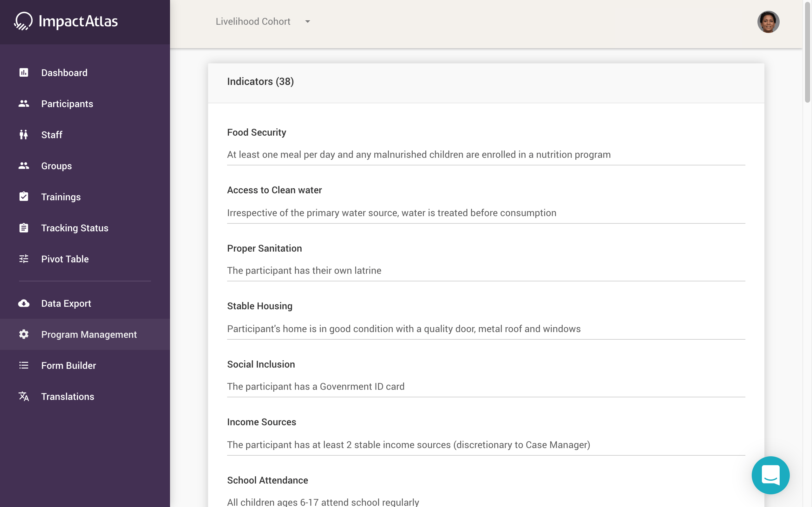
Task: Click the Translations language icon
Action: coord(24,397)
